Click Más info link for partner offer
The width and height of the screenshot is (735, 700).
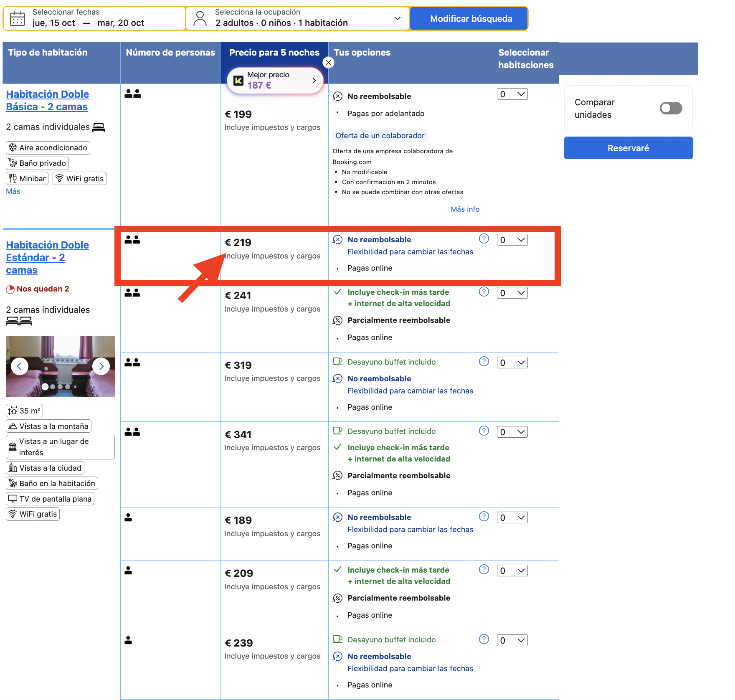tap(465, 209)
